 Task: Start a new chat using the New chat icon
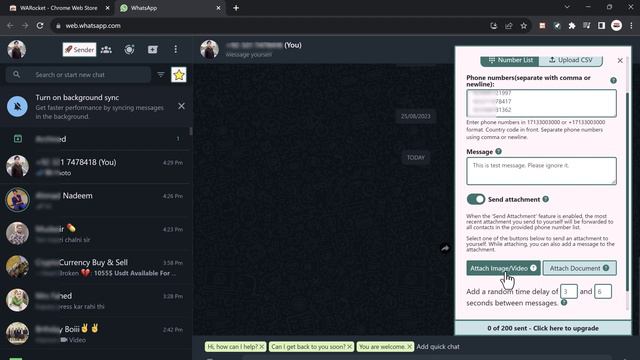[153, 49]
